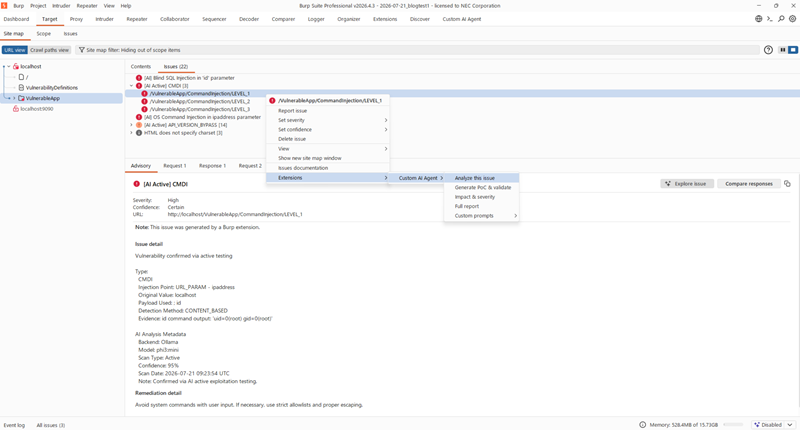800x430 pixels.
Task: Open the Custom prompts submenu
Action: (481, 216)
